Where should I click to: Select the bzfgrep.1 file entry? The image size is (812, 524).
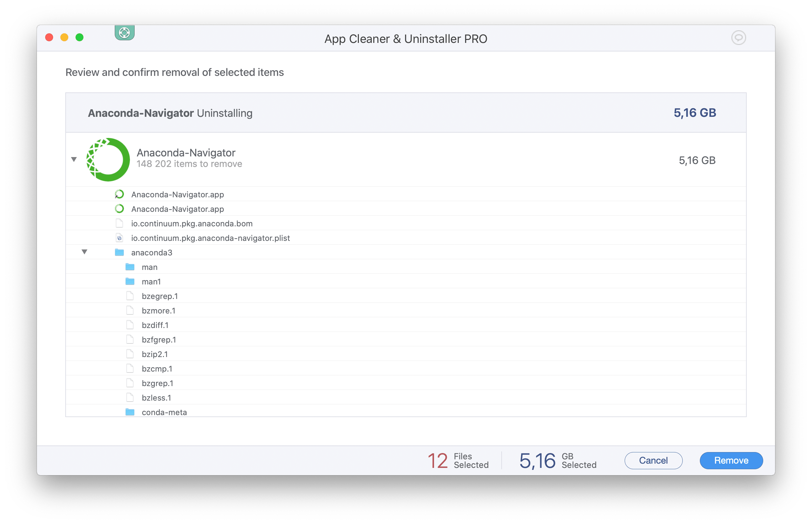tap(159, 339)
